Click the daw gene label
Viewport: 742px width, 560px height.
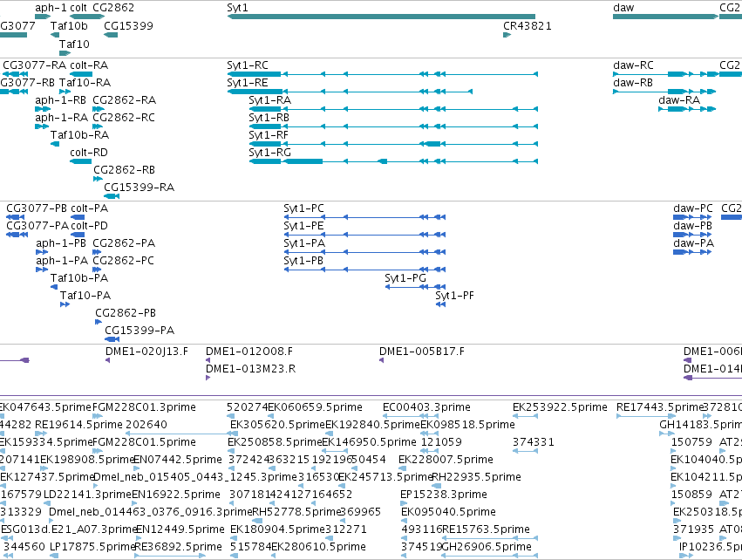[623, 8]
